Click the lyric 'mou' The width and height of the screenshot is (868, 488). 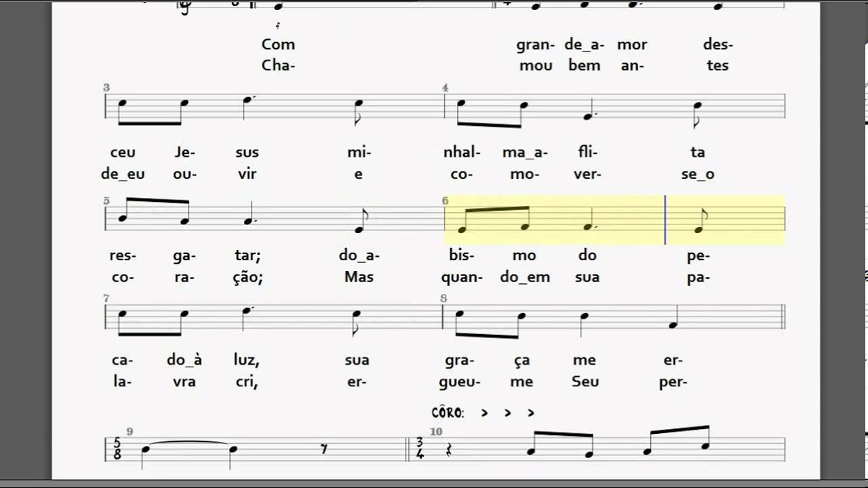click(x=536, y=66)
